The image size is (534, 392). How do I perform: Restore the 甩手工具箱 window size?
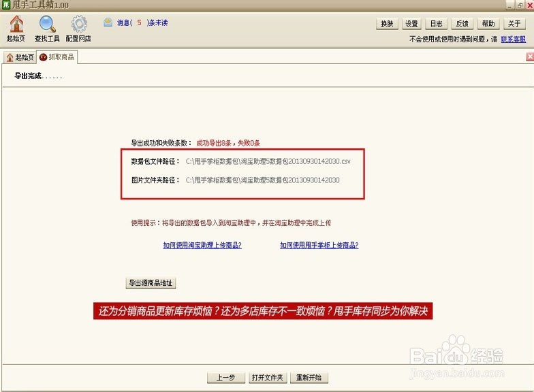520,5
